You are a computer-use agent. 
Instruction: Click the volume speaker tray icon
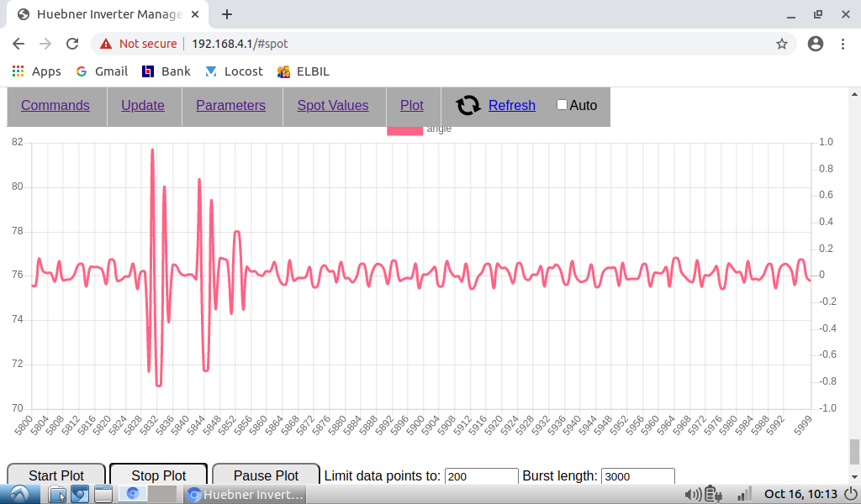tap(694, 495)
